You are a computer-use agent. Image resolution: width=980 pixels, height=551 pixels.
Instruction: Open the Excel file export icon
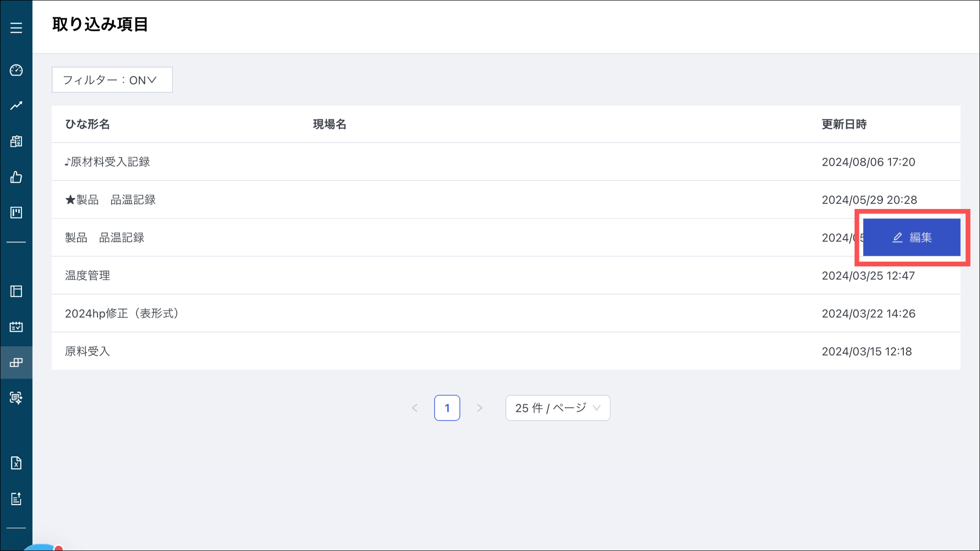pos(16,463)
